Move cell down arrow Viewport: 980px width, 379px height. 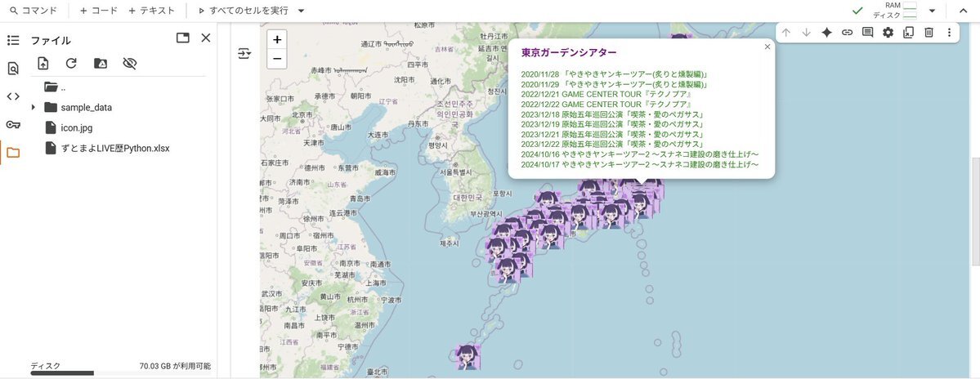tap(806, 33)
